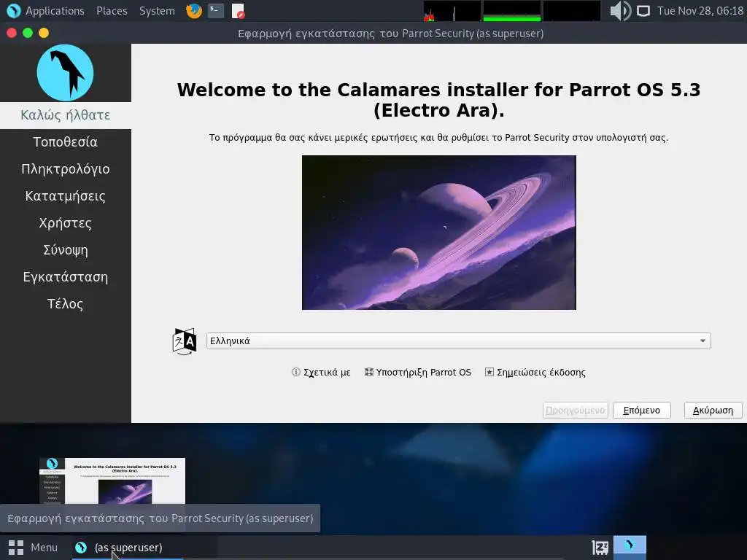Select the Εγκατάσταση step

click(65, 277)
